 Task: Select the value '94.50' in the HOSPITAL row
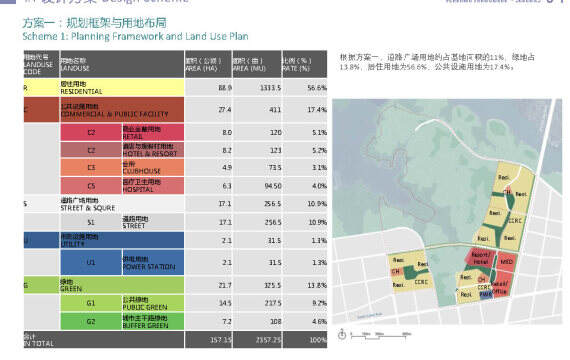click(273, 186)
